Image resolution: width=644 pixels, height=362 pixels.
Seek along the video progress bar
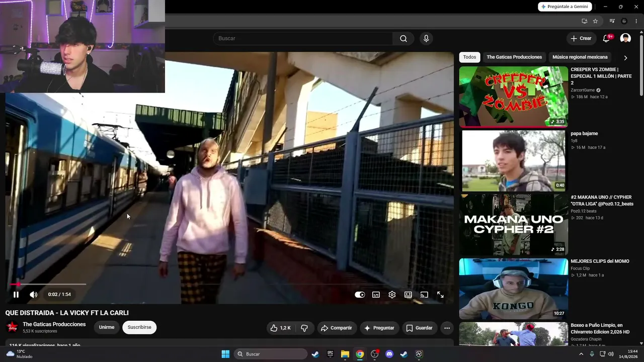(x=229, y=285)
